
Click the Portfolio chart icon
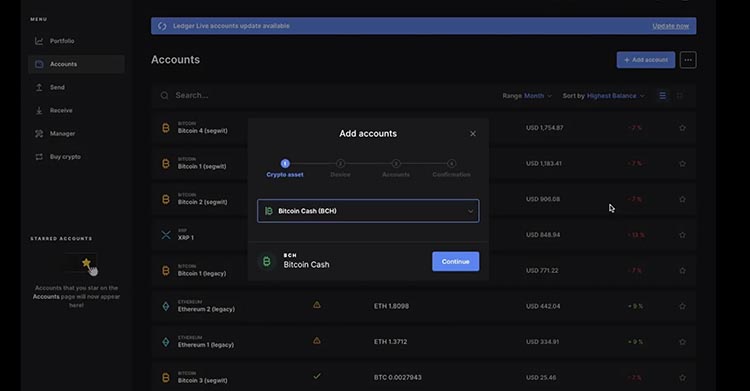39,41
